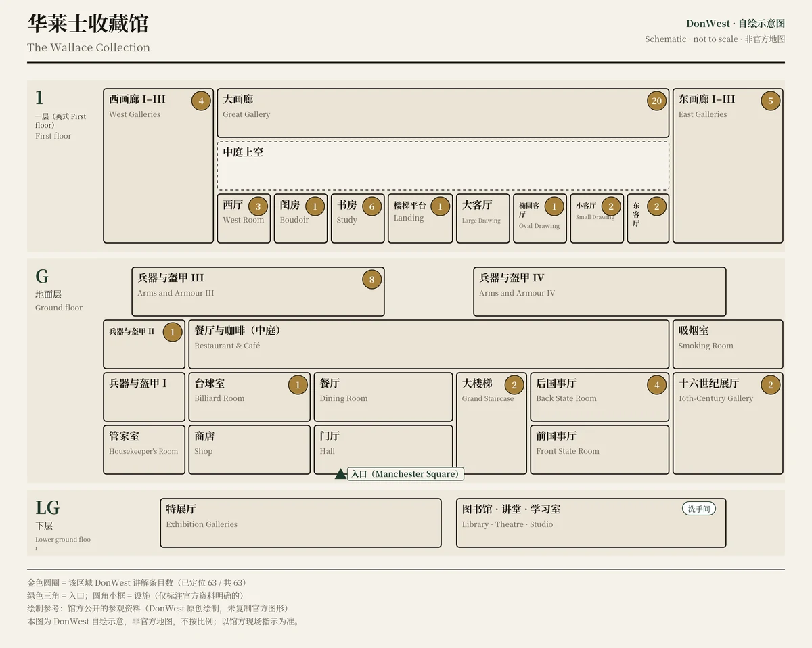Screen dimensions: 812x648
Task: Click the DonWest · 自绘示意图 header text
Action: click(x=736, y=24)
